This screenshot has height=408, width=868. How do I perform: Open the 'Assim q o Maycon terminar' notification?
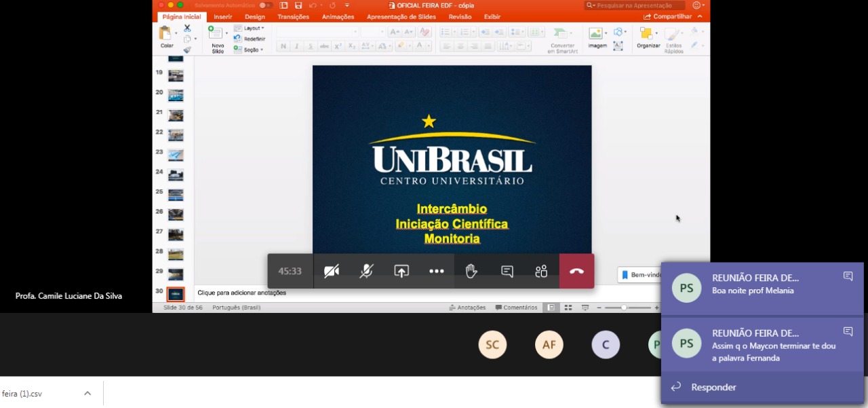coord(762,344)
